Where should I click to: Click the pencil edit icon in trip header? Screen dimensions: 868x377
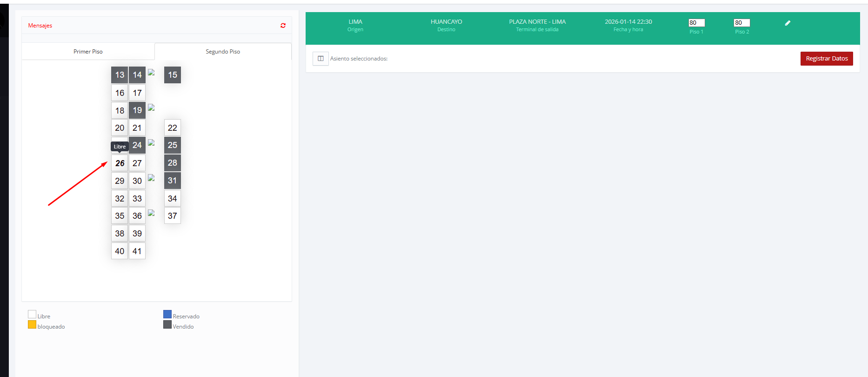[x=788, y=23]
